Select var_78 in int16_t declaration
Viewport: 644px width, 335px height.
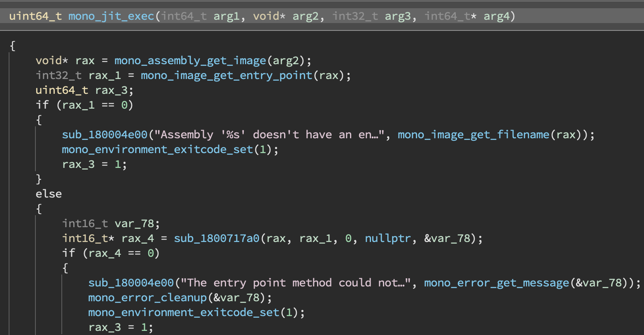(x=134, y=223)
